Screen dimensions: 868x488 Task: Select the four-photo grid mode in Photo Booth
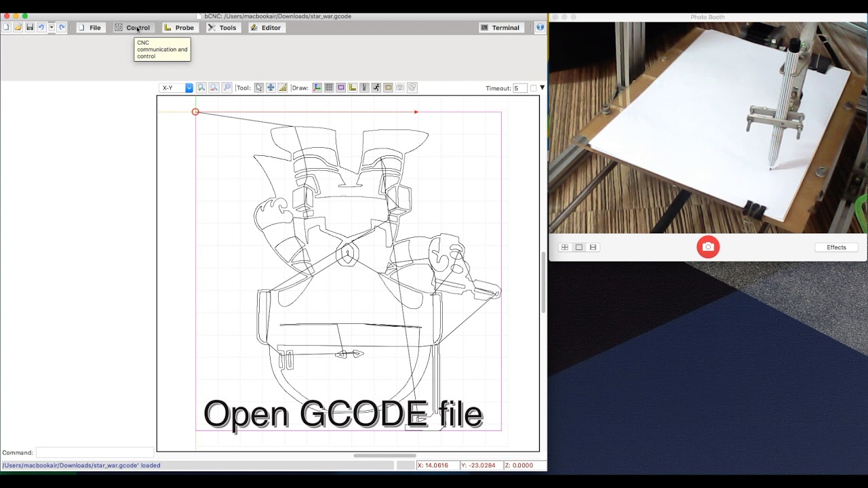(564, 247)
